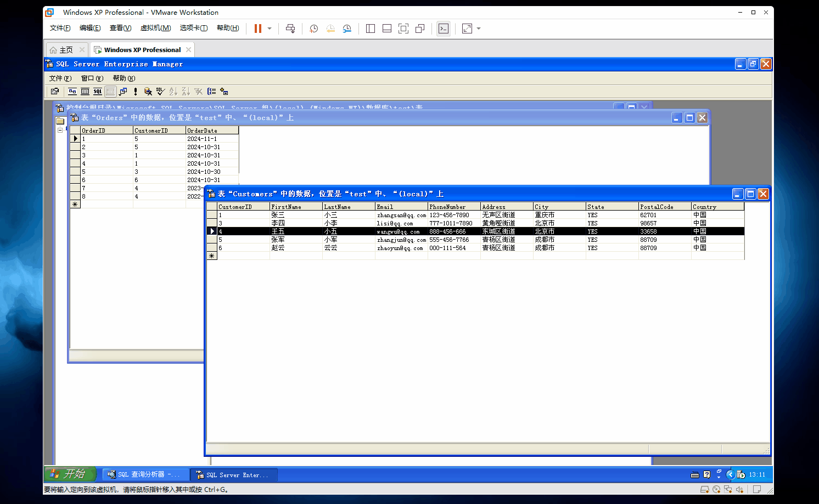The width and height of the screenshot is (819, 504).
Task: Revert to previous snapshot icon
Action: (330, 29)
